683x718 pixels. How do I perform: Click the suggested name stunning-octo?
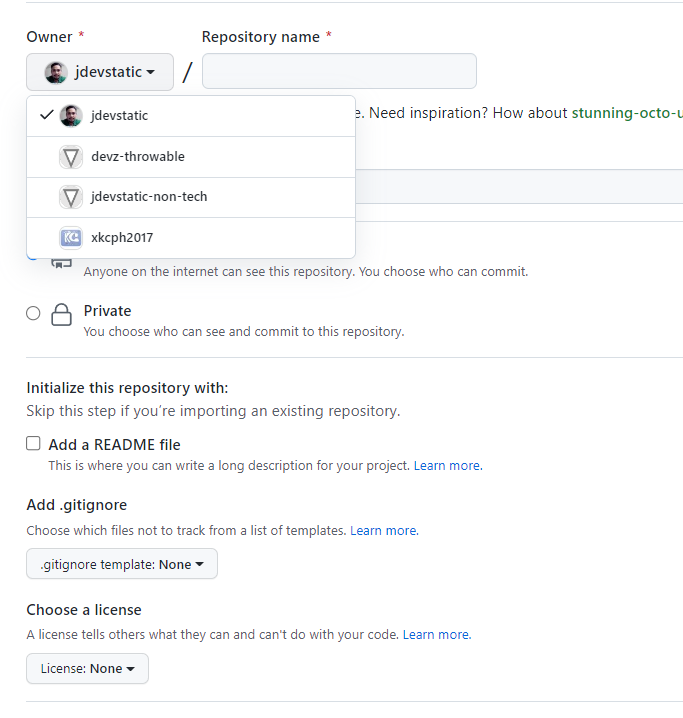pyautogui.click(x=627, y=113)
